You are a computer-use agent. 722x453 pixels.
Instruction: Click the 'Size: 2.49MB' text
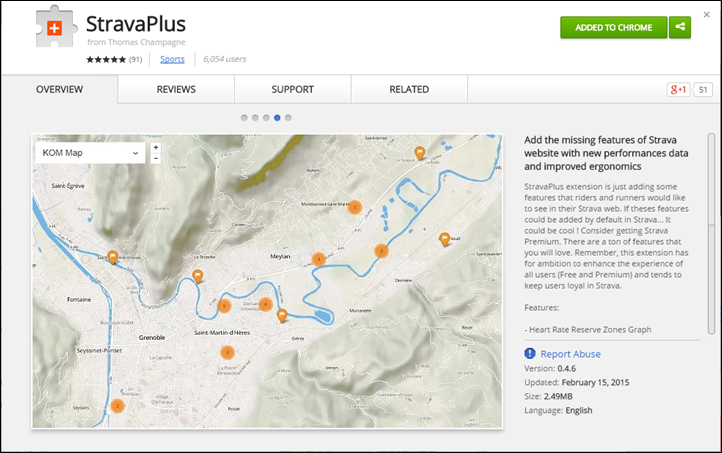[x=548, y=396]
